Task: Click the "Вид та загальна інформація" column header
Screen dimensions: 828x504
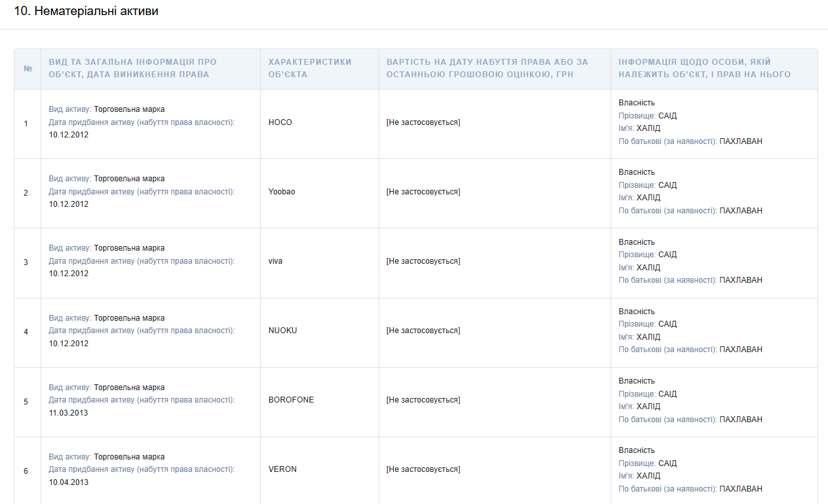Action: tap(132, 68)
